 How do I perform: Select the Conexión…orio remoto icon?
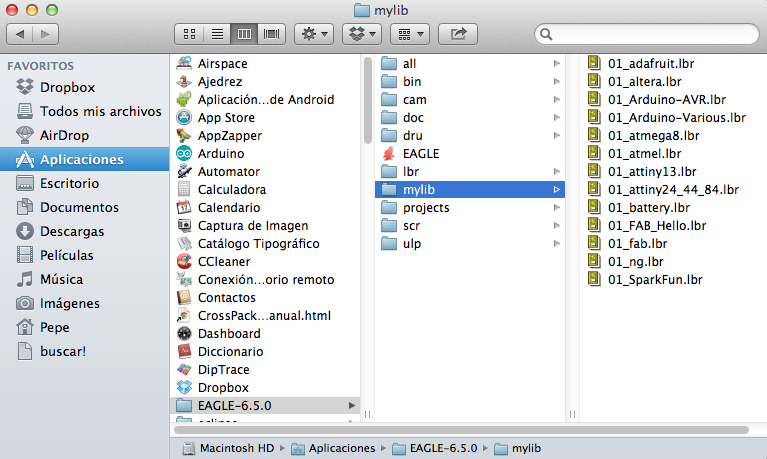click(x=184, y=279)
